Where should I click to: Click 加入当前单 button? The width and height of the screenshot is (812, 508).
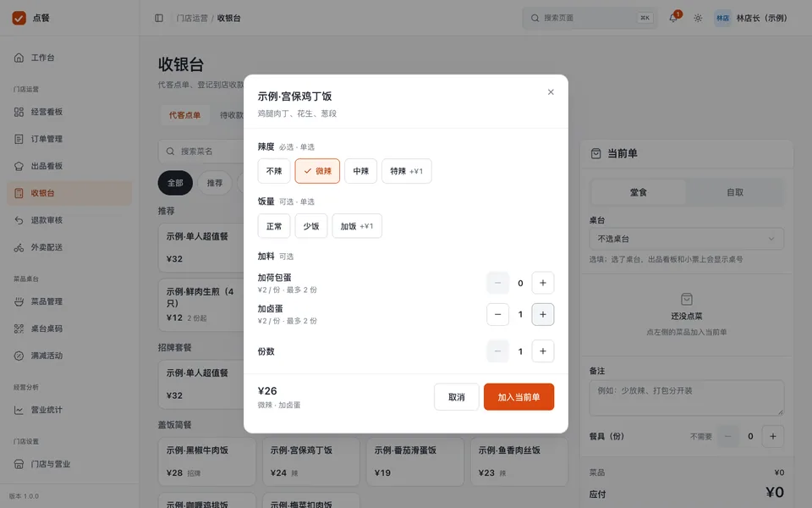click(x=518, y=397)
